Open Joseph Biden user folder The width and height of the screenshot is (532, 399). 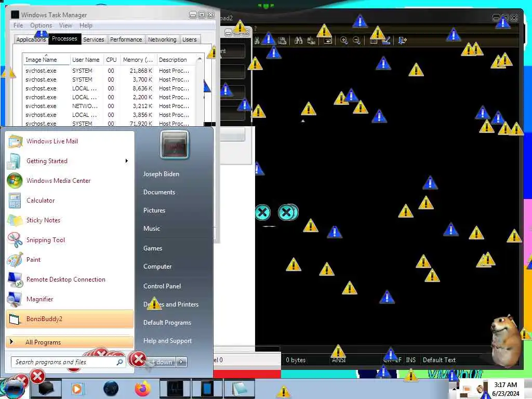coord(161,174)
